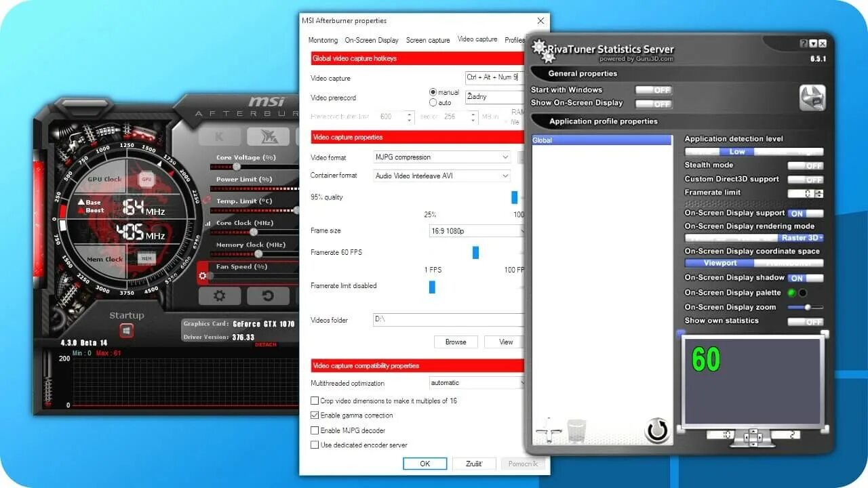Toggle On-Screen Display shadow switch
The width and height of the screenshot is (868, 488).
click(806, 278)
